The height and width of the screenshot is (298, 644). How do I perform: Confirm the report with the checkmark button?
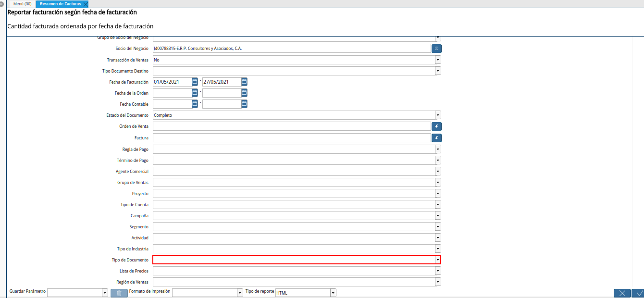639,293
